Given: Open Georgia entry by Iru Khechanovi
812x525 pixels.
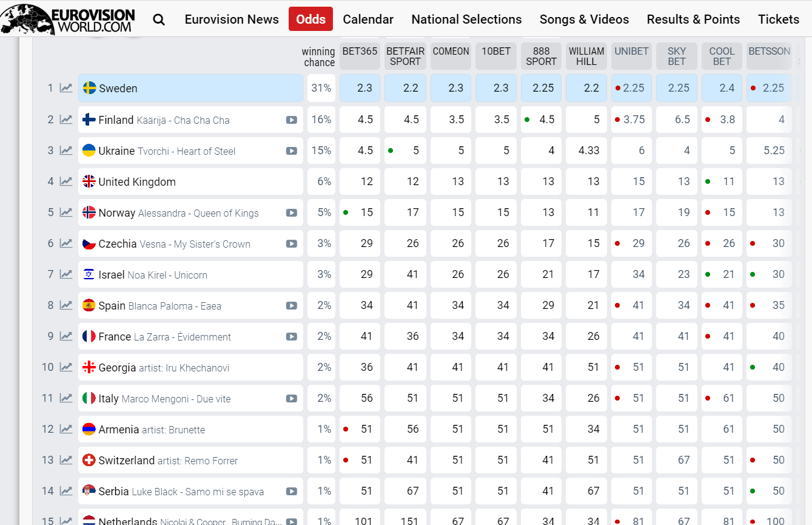Looking at the screenshot, I should pyautogui.click(x=190, y=367).
